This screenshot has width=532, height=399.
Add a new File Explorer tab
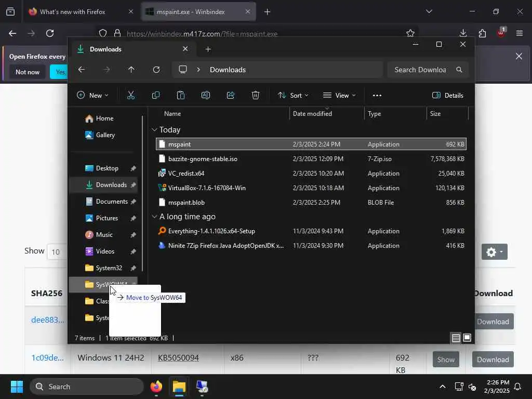[208, 49]
